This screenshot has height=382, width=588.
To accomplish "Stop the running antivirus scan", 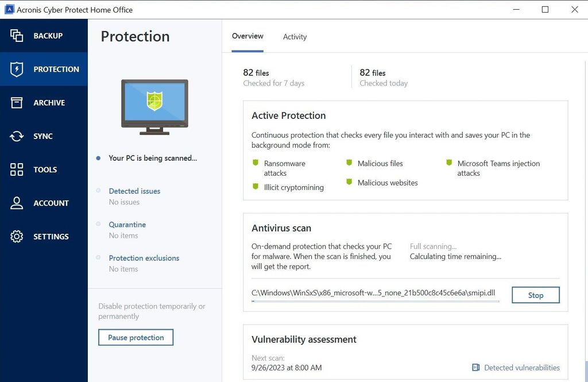I will [x=535, y=295].
